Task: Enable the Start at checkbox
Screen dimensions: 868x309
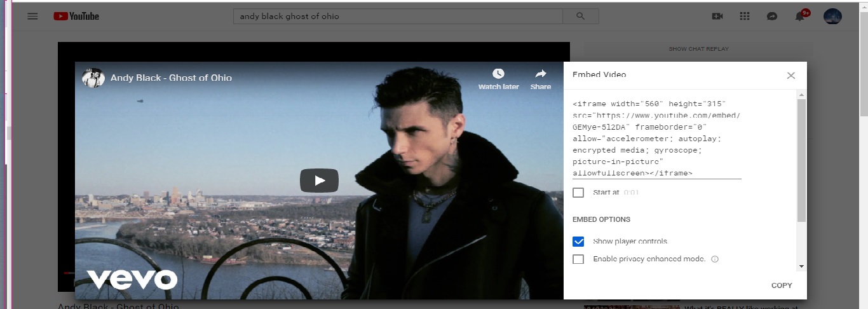Action: (578, 193)
